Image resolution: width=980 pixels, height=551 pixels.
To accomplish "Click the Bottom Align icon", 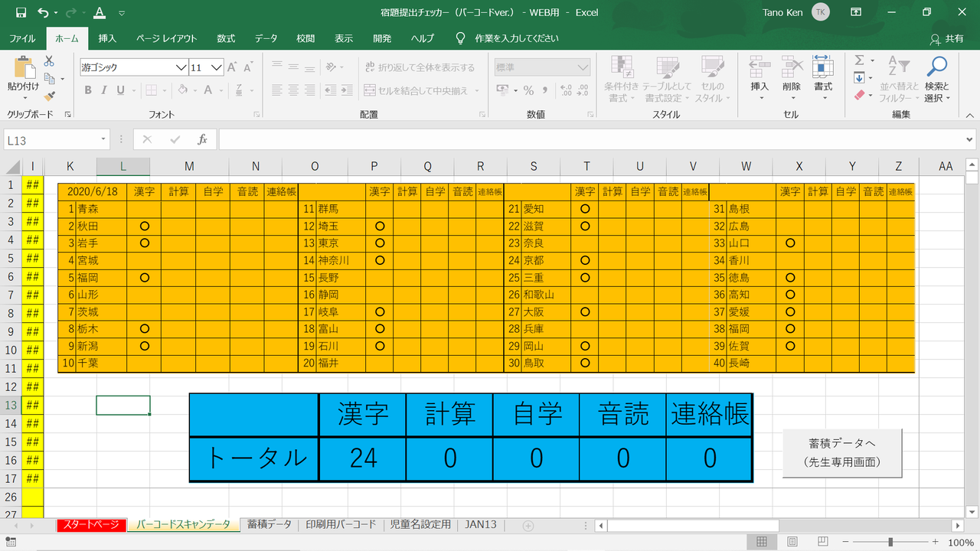I will 310,67.
